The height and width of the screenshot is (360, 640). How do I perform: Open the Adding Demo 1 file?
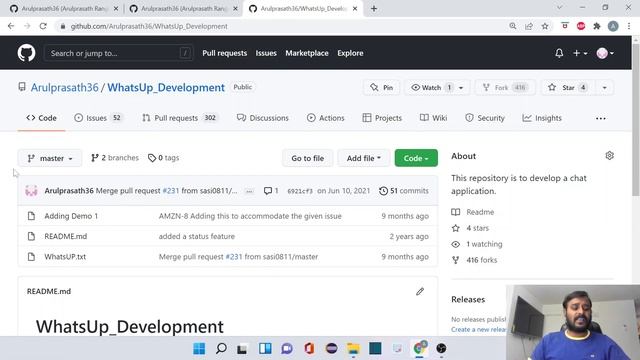[x=71, y=216]
